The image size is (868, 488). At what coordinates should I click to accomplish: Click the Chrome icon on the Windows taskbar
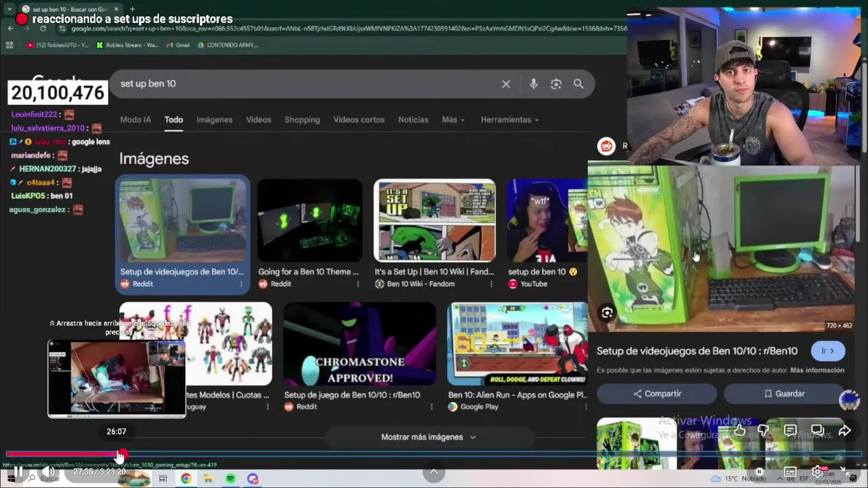point(186,479)
